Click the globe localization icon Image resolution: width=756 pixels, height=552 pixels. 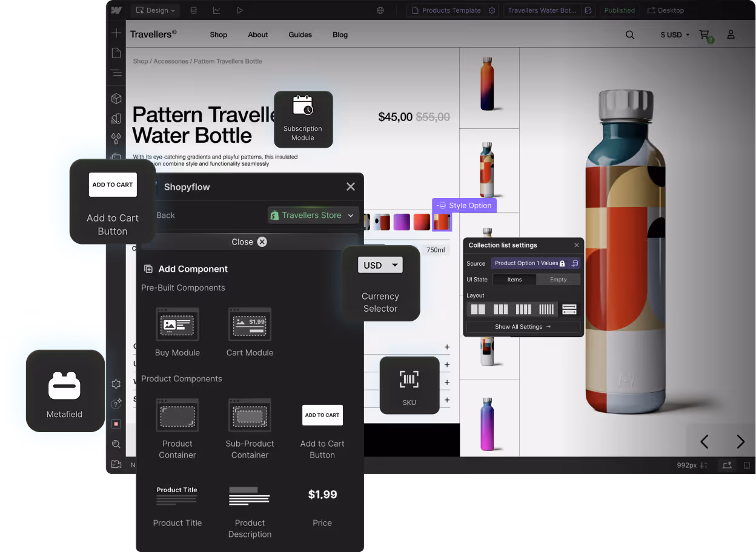(380, 10)
